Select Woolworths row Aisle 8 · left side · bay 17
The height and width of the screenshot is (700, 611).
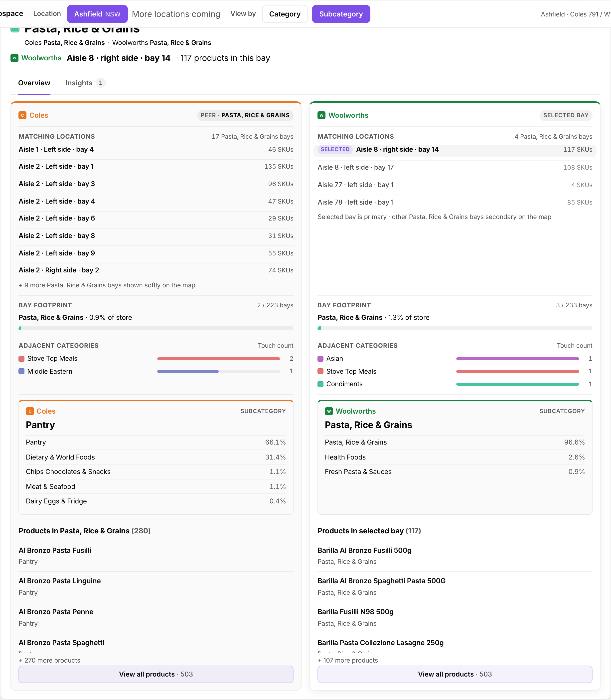point(455,167)
